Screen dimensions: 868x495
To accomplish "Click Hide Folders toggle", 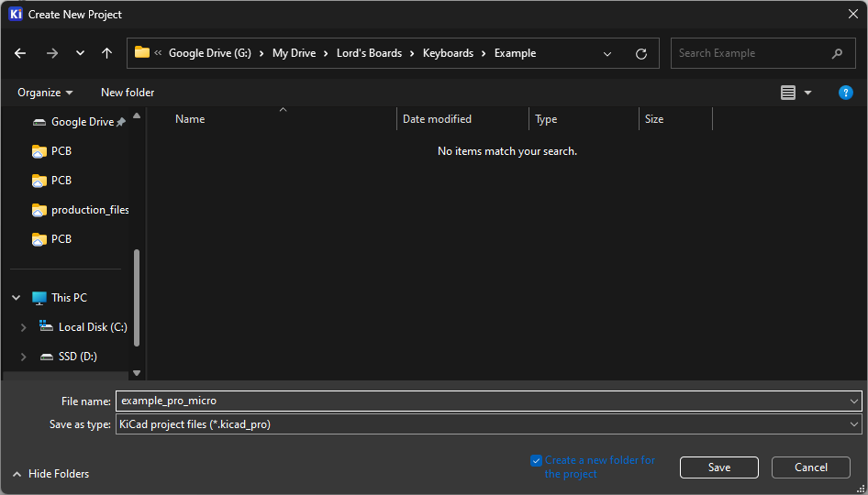I will pyautogui.click(x=51, y=474).
